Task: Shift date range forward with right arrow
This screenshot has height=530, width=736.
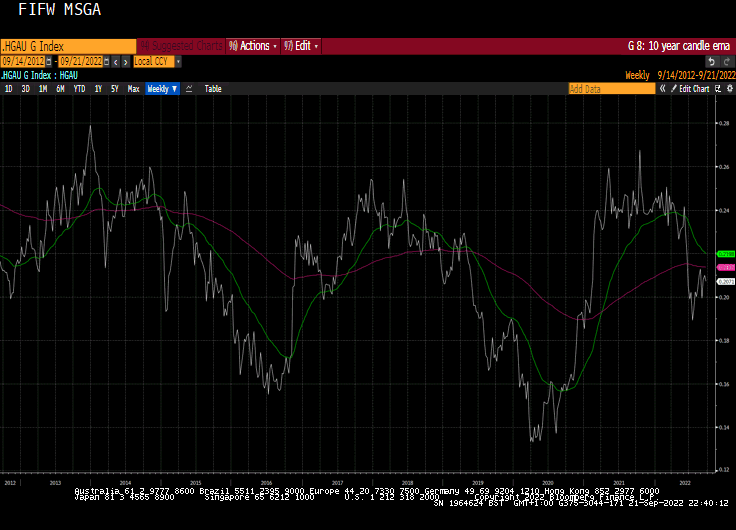Action: coord(123,62)
